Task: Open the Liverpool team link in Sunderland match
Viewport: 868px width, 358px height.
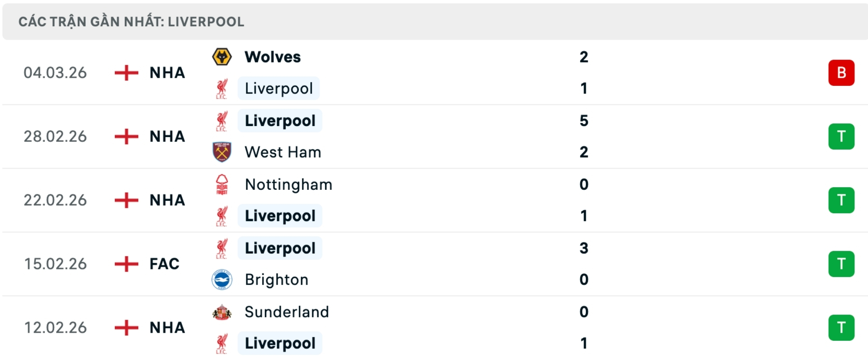Action: coord(279,343)
